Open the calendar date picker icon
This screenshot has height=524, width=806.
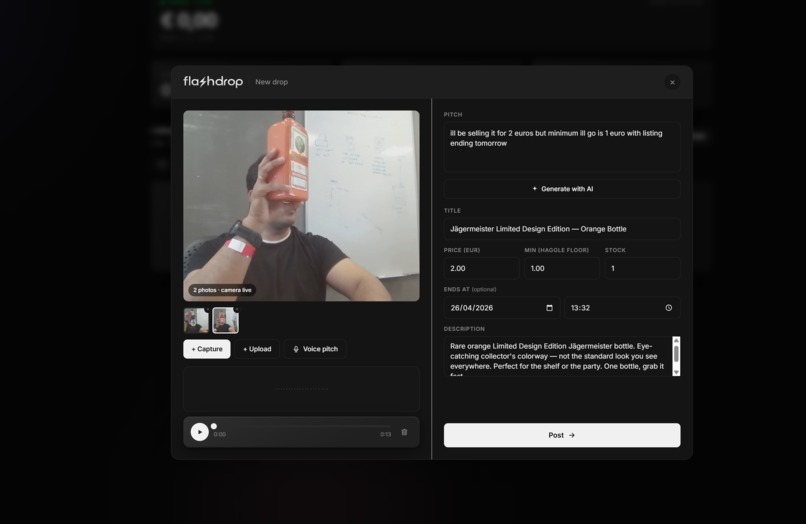click(549, 308)
